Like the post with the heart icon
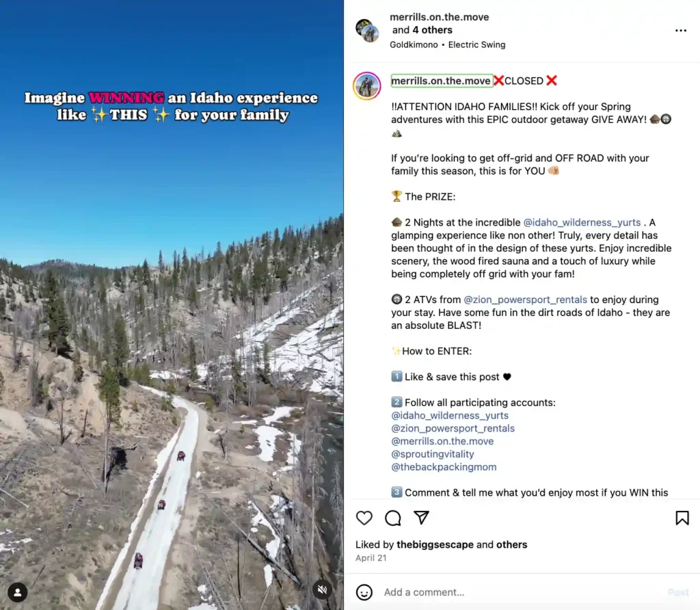Viewport: 700px width, 610px height. click(x=364, y=518)
